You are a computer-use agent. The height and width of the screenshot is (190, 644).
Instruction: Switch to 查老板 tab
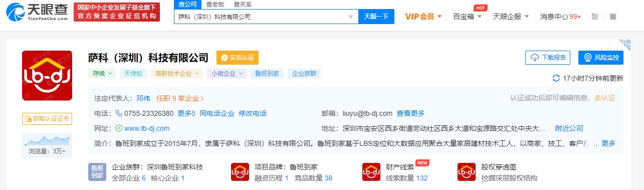click(215, 4)
